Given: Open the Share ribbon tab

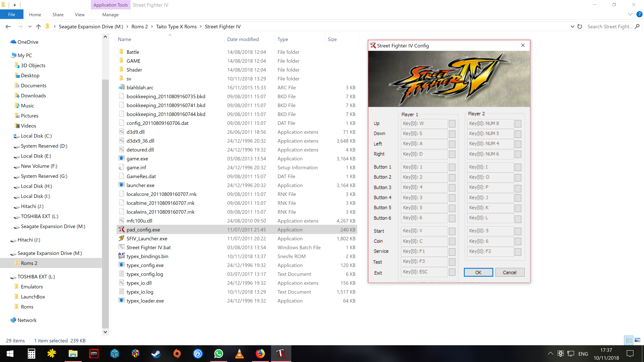Looking at the screenshot, I should point(58,14).
